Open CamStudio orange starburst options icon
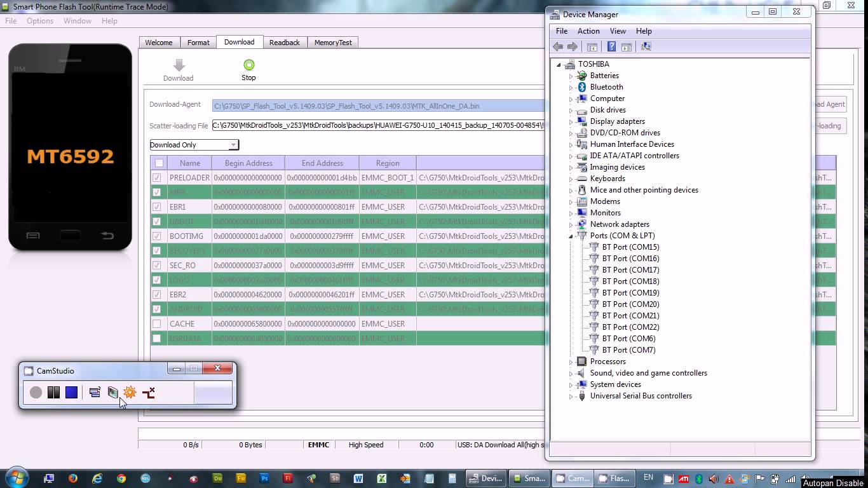This screenshot has height=488, width=868. pos(130,393)
